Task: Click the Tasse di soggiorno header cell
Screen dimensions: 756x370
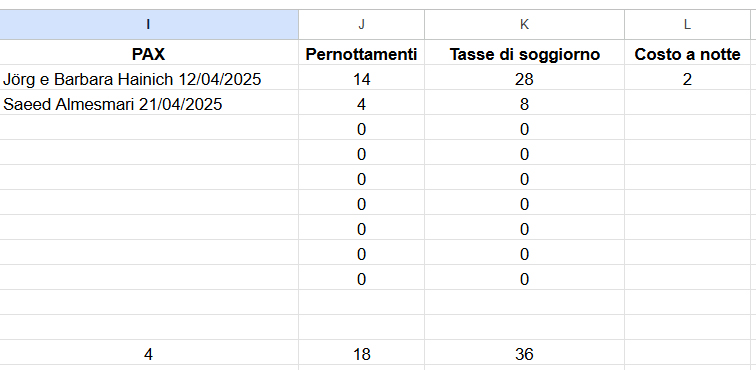Action: pyautogui.click(x=525, y=54)
